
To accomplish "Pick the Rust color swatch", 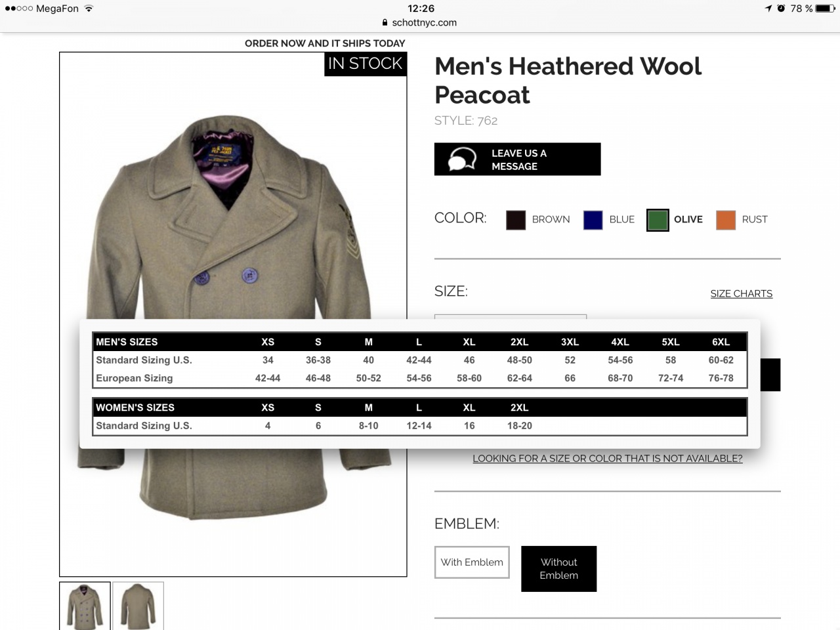I will (x=726, y=220).
